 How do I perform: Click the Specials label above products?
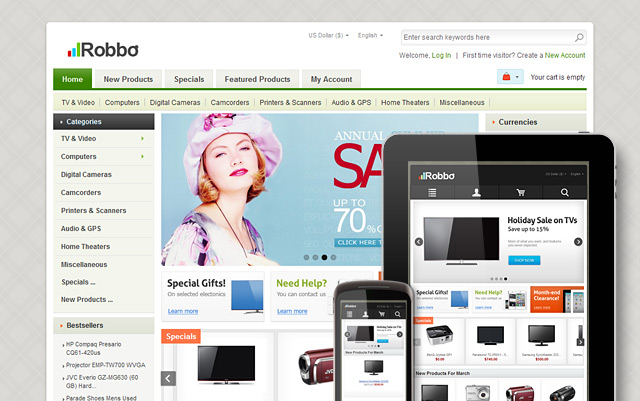(181, 336)
